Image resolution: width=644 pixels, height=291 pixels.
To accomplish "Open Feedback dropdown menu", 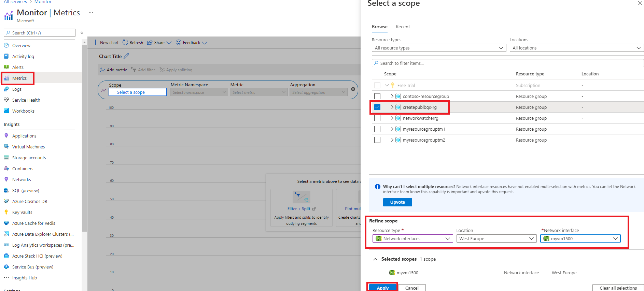I will (x=192, y=43).
